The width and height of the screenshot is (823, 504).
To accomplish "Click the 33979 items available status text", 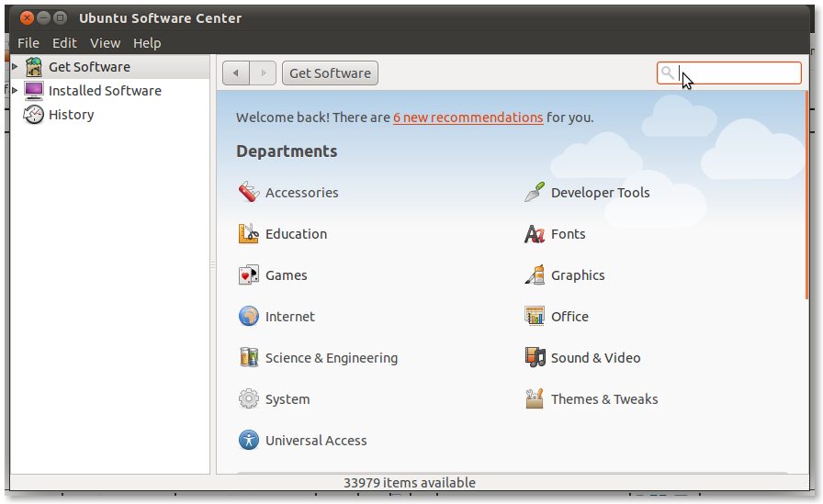I will click(x=410, y=483).
